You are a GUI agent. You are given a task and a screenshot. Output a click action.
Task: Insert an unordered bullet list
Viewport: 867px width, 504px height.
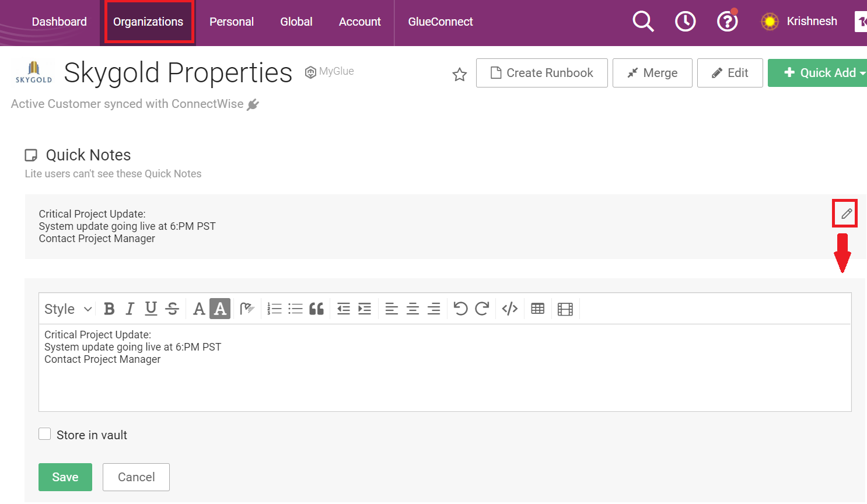click(296, 309)
